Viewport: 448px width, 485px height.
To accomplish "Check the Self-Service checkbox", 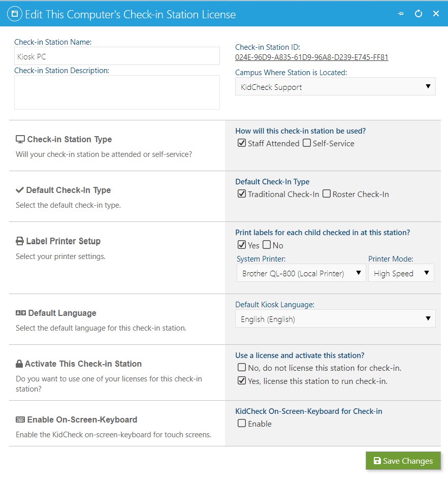I will click(x=307, y=143).
